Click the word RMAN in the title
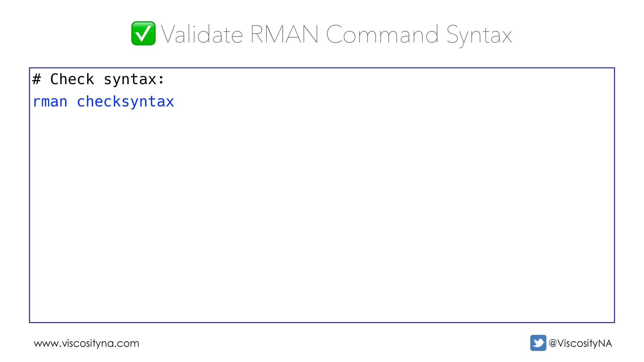This screenshot has width=644, height=362. [x=284, y=34]
